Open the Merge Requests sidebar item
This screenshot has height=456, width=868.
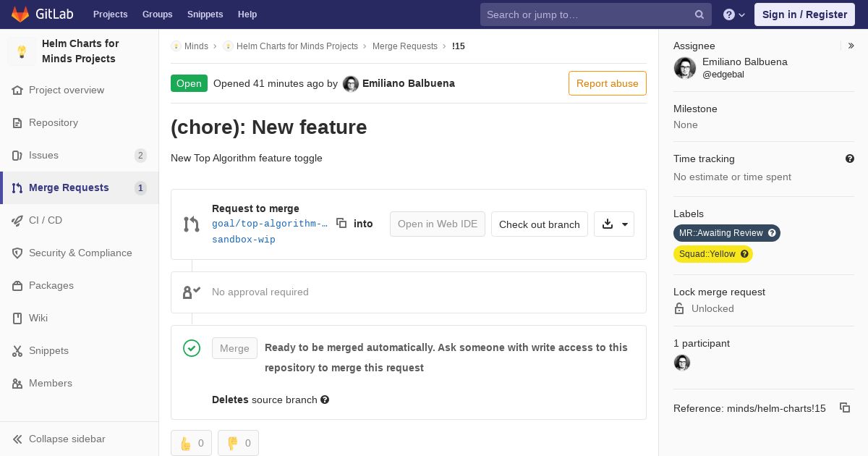pyautogui.click(x=69, y=187)
